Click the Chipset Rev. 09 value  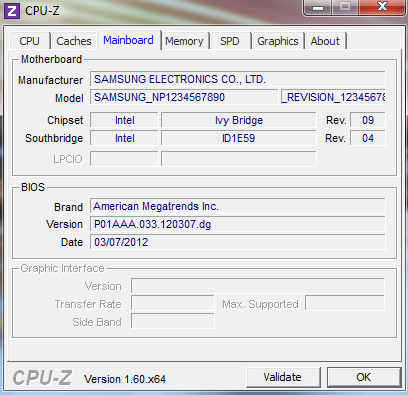coord(368,120)
